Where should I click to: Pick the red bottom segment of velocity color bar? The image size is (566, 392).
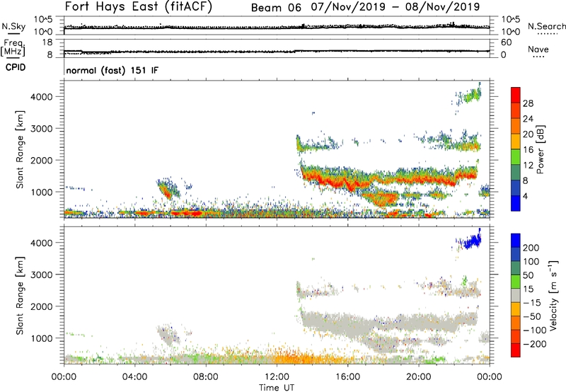click(x=516, y=350)
